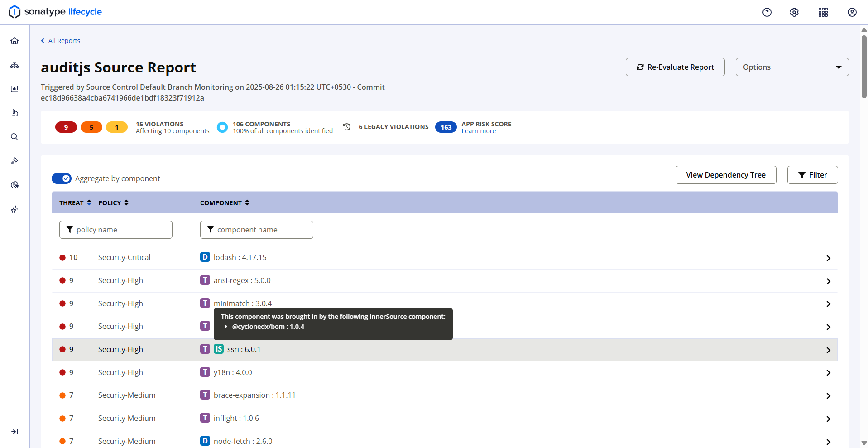Open Learn more risk score link
Image resolution: width=868 pixels, height=448 pixels.
[x=479, y=131]
